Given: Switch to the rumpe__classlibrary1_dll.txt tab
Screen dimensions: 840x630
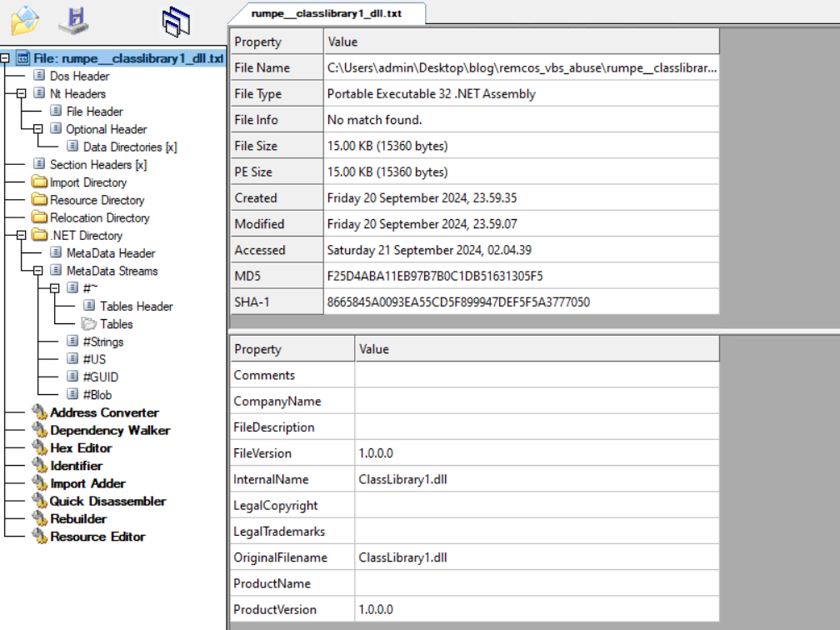Looking at the screenshot, I should coord(327,13).
